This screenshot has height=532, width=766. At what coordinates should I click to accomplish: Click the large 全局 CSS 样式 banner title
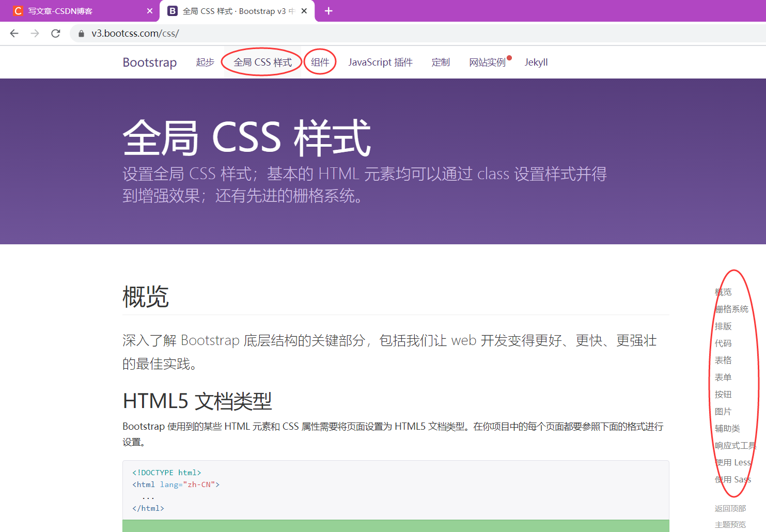[x=247, y=137]
